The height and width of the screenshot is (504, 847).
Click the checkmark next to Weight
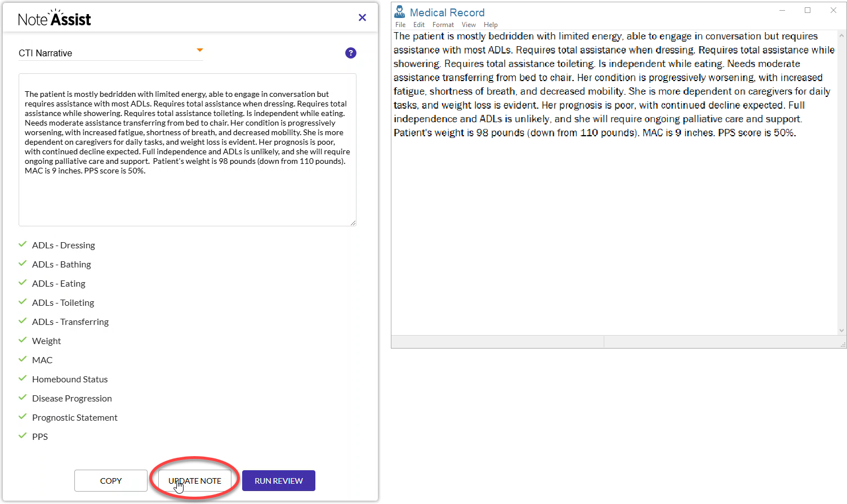[23, 340]
